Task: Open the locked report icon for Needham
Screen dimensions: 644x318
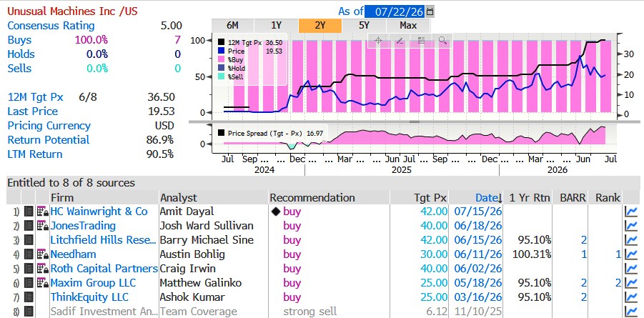Action: pyautogui.click(x=43, y=254)
